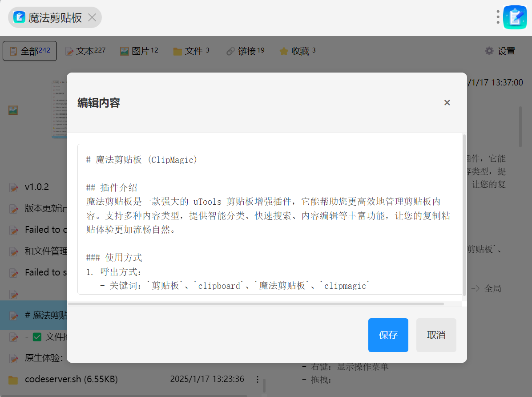Click inside the content editing text area
532x397 pixels.
point(270,219)
